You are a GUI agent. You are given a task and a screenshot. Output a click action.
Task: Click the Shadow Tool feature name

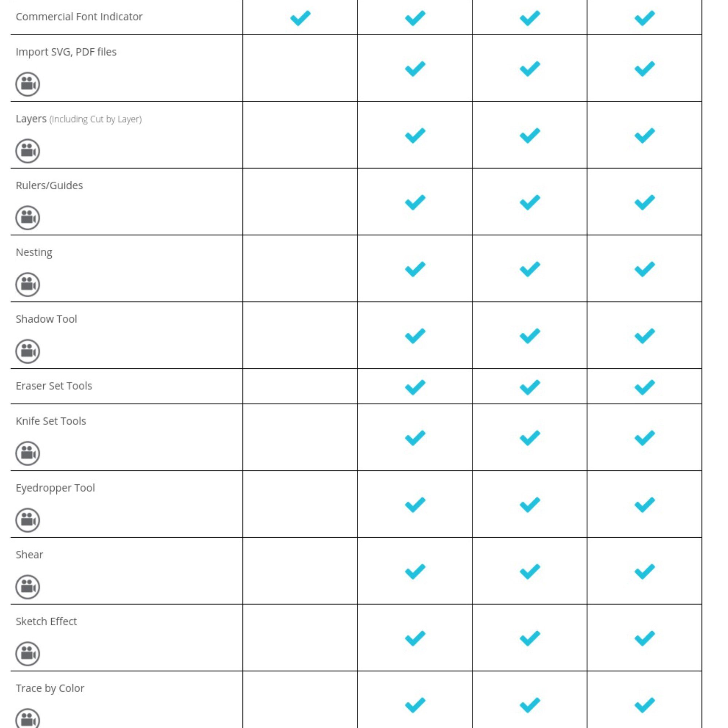[46, 319]
